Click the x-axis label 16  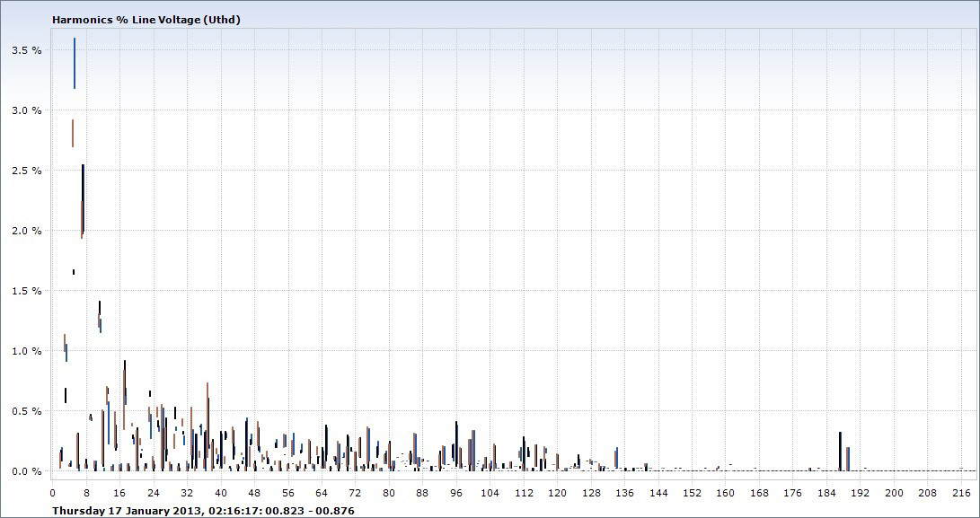(120, 493)
